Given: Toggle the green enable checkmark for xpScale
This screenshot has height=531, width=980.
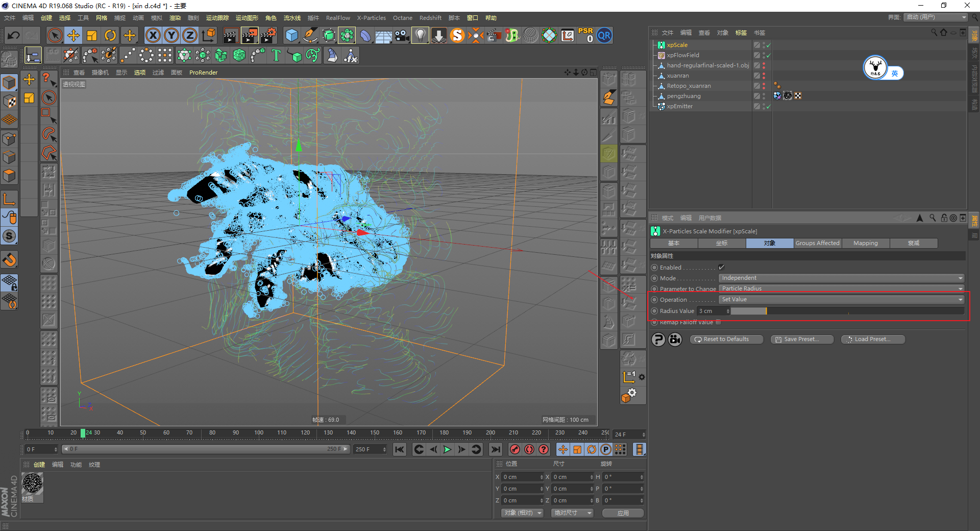Looking at the screenshot, I should point(768,45).
